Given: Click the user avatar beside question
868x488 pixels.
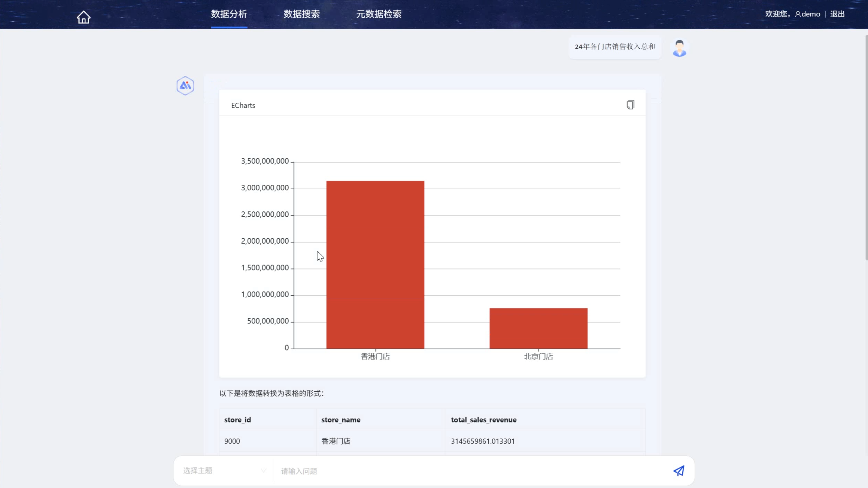Looking at the screenshot, I should tap(679, 48).
